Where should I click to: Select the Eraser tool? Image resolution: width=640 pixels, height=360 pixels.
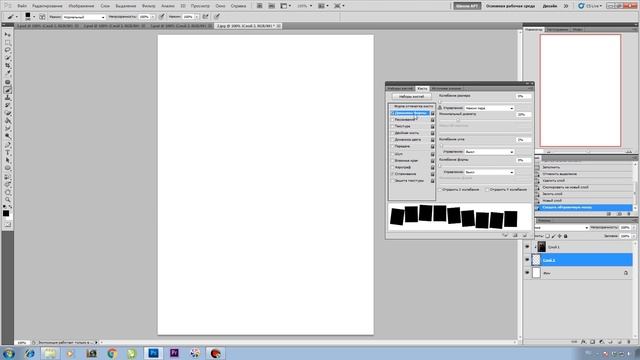point(7,113)
